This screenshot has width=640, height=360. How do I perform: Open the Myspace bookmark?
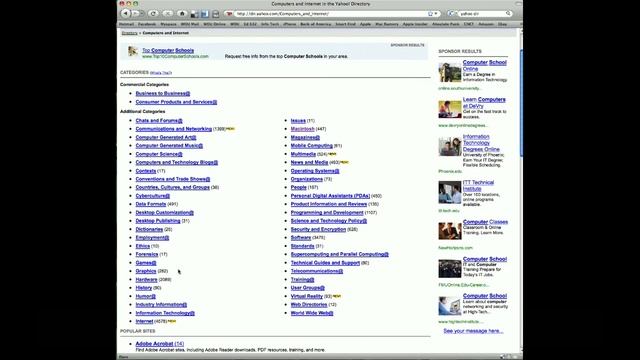pyautogui.click(x=168, y=24)
